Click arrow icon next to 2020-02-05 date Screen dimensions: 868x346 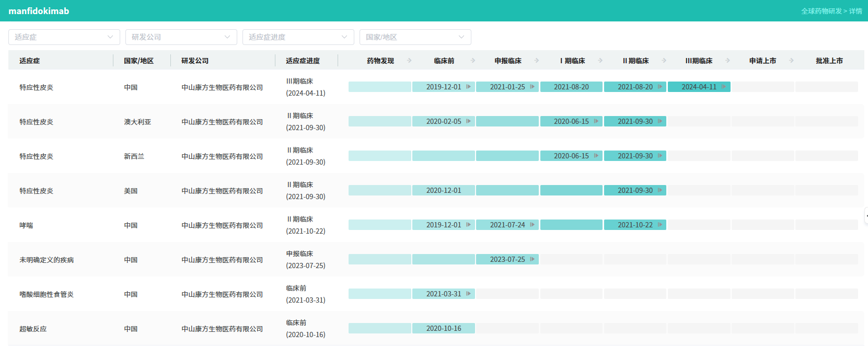(468, 121)
